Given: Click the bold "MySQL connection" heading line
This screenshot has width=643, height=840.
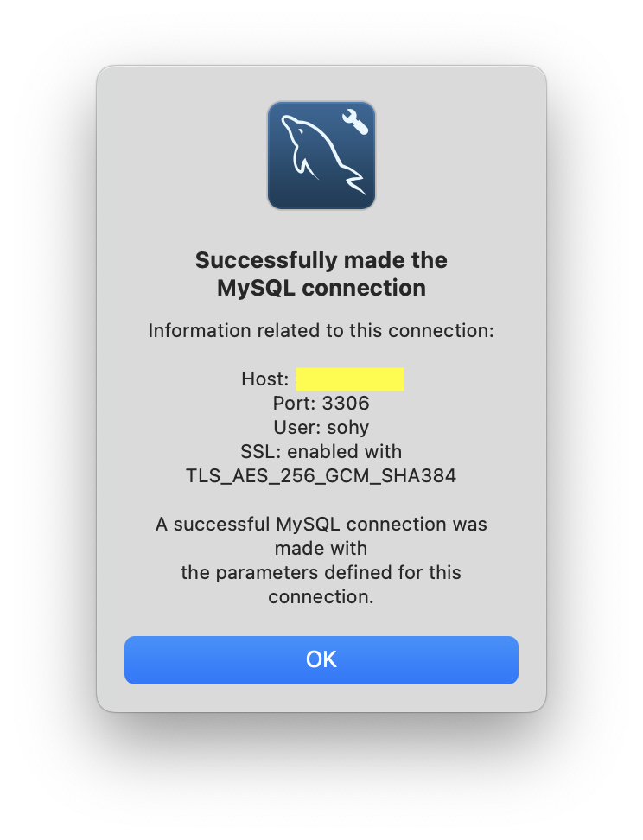Looking at the screenshot, I should coord(321,289).
